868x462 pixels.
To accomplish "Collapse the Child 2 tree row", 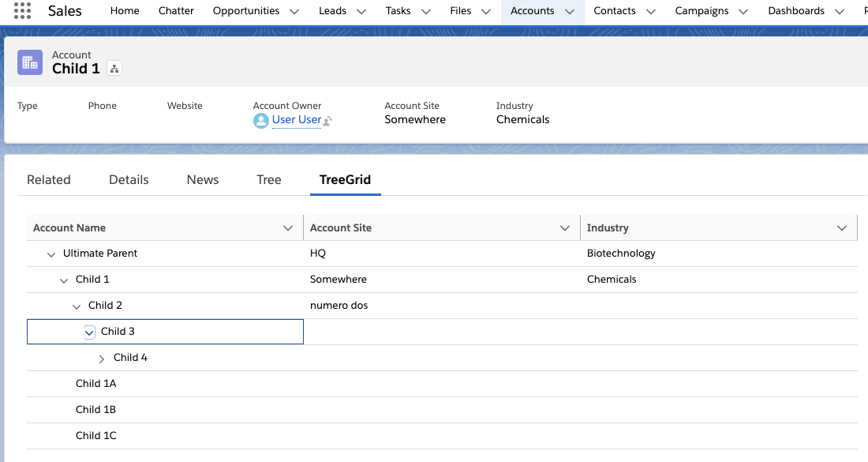I will click(77, 306).
